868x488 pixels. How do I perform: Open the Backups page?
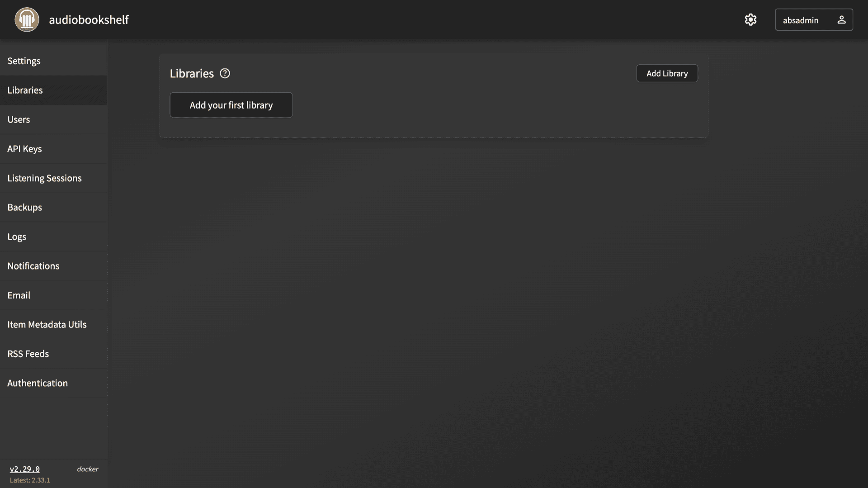coord(53,207)
